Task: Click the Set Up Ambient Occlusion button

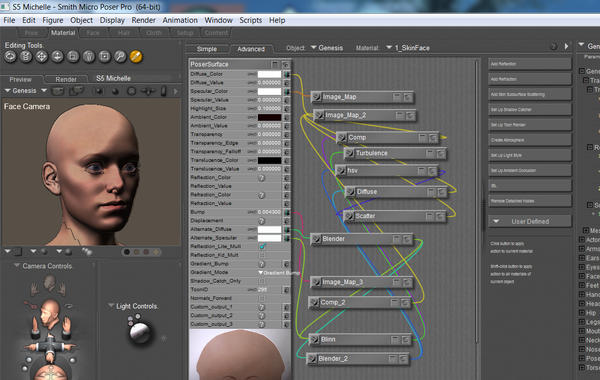Action: (530, 171)
